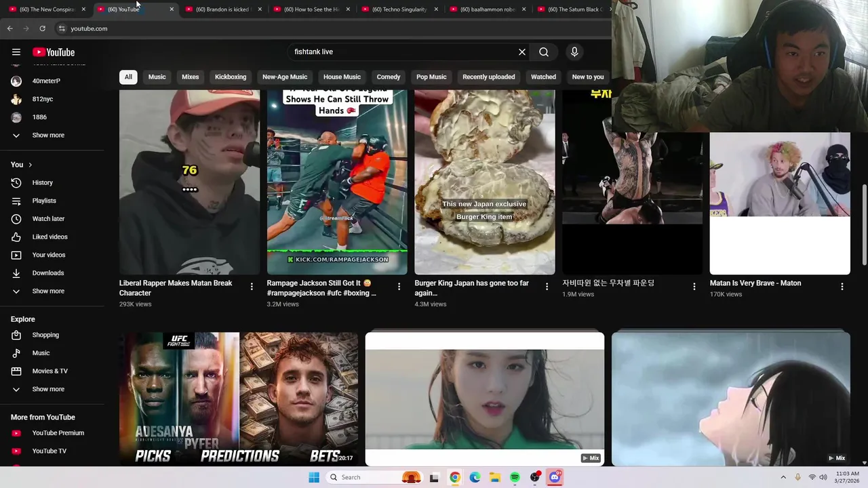Screen dimensions: 868x488
Task: Click the magnifier search button
Action: 544,52
